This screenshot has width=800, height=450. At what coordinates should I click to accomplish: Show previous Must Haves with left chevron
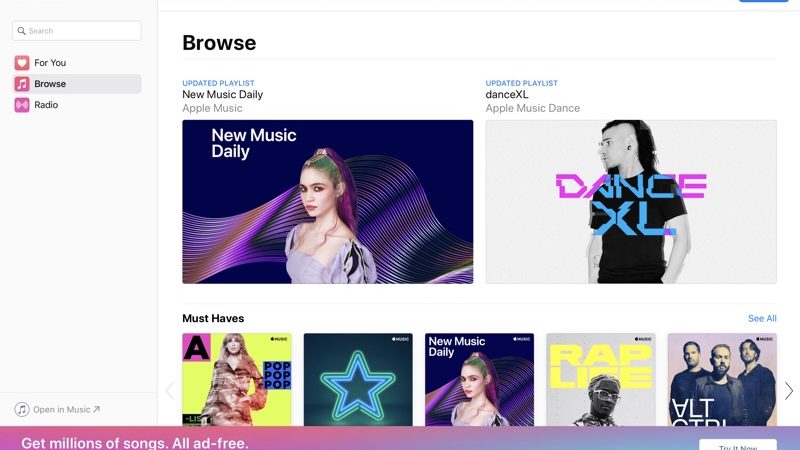tap(170, 391)
